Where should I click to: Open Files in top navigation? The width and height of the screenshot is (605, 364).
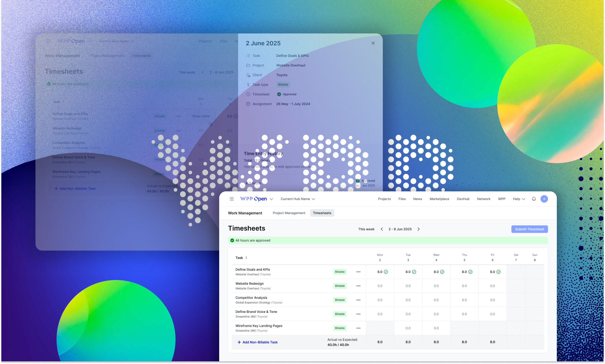pos(402,199)
